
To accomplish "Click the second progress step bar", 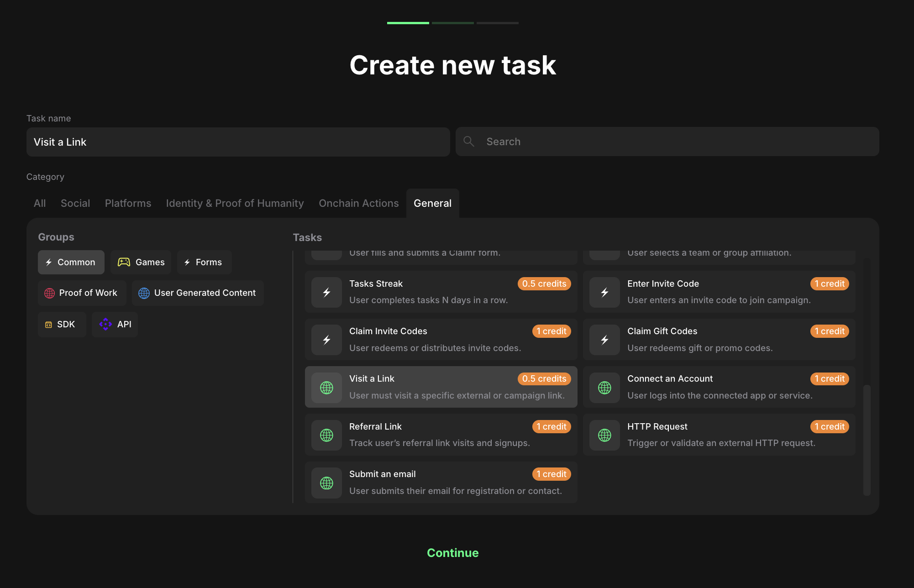I will (452, 23).
